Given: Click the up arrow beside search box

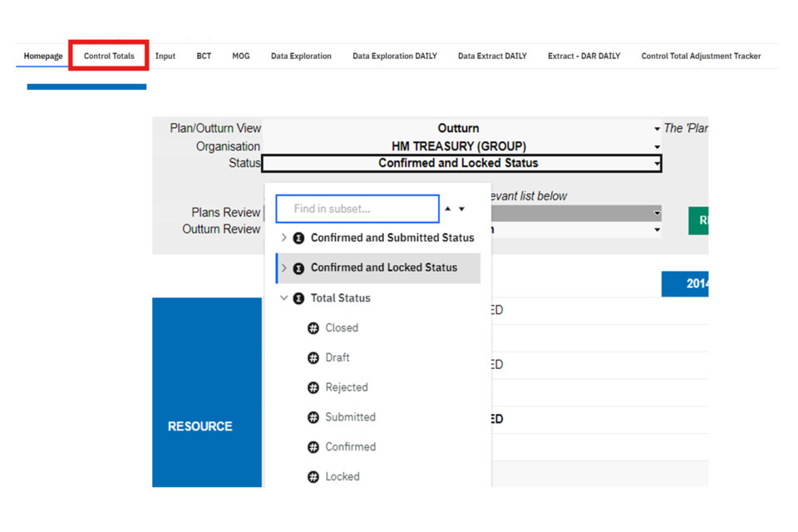Looking at the screenshot, I should (450, 209).
